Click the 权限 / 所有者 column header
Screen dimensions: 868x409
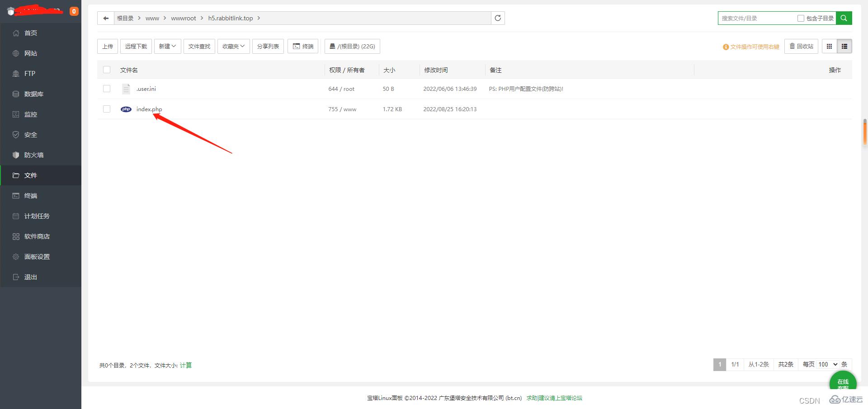[347, 70]
